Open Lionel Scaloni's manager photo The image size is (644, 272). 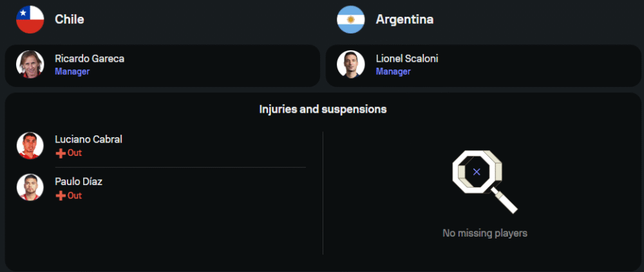click(x=350, y=64)
